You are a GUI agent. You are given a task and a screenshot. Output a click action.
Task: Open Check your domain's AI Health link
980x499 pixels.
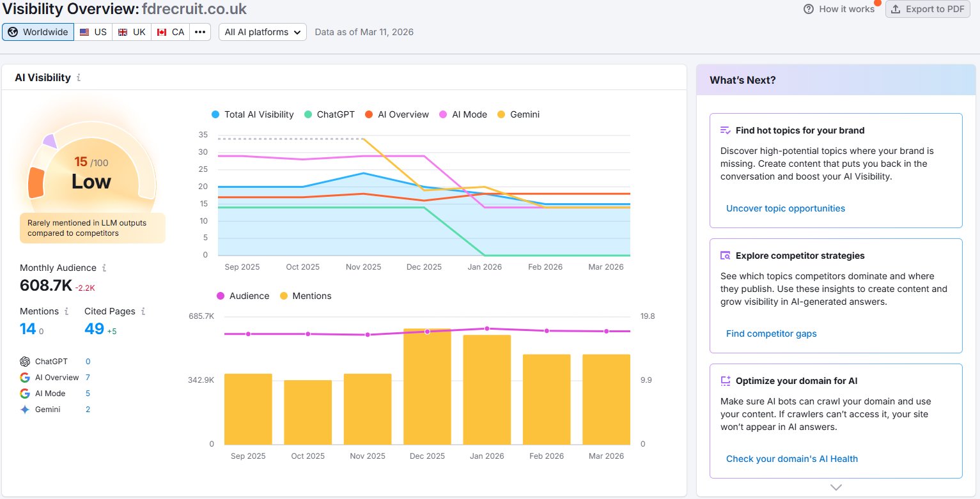pyautogui.click(x=792, y=459)
